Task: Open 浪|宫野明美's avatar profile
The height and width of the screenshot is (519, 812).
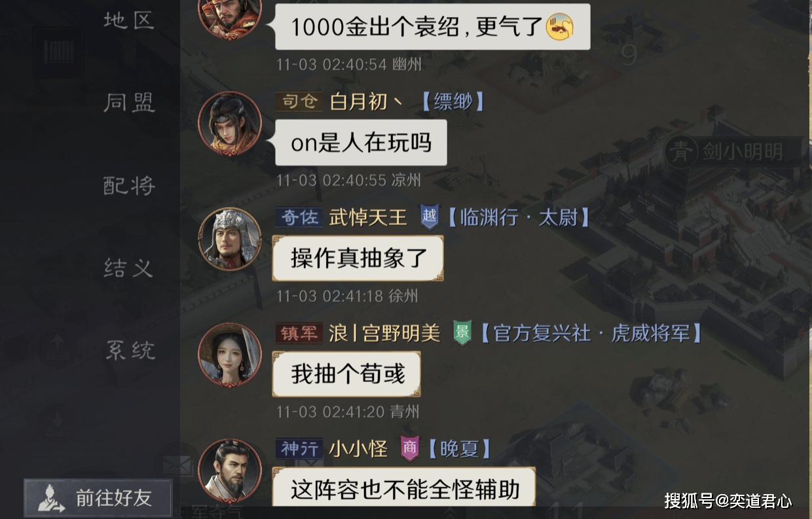Action: tap(230, 355)
